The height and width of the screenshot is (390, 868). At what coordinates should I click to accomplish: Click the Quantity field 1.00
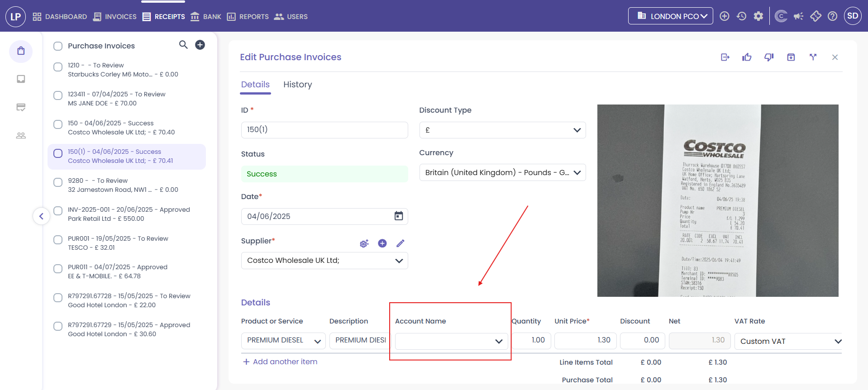pos(531,340)
